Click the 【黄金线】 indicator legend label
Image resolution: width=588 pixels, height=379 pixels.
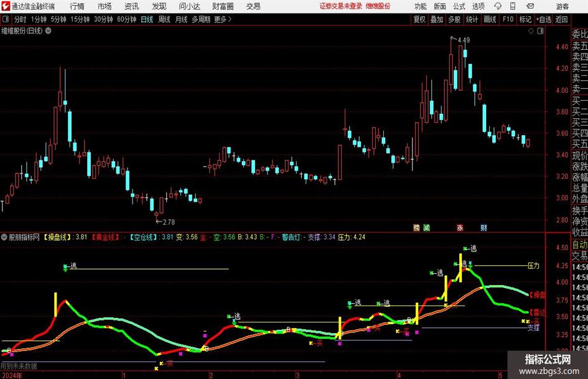[x=105, y=237]
